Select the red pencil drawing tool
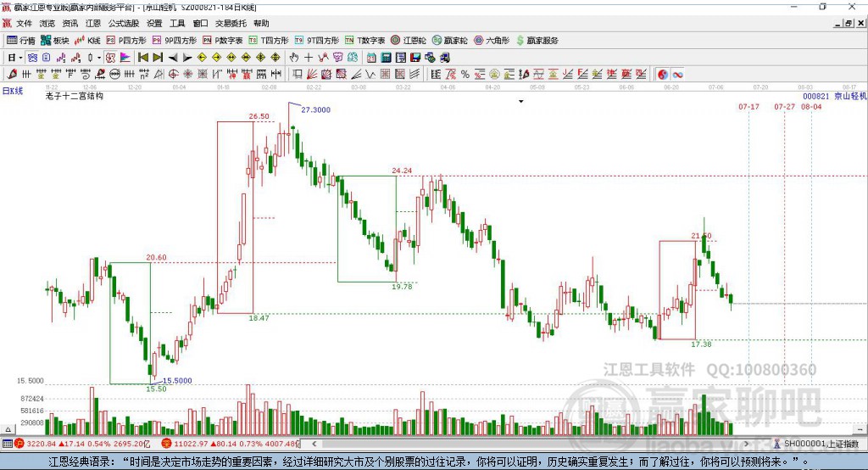The height and width of the screenshot is (470, 868). coord(12,75)
